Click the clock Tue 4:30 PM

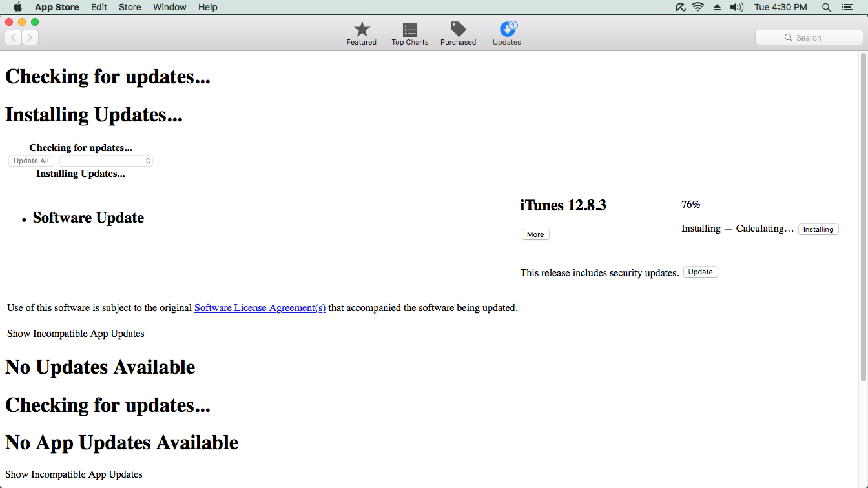[781, 7]
